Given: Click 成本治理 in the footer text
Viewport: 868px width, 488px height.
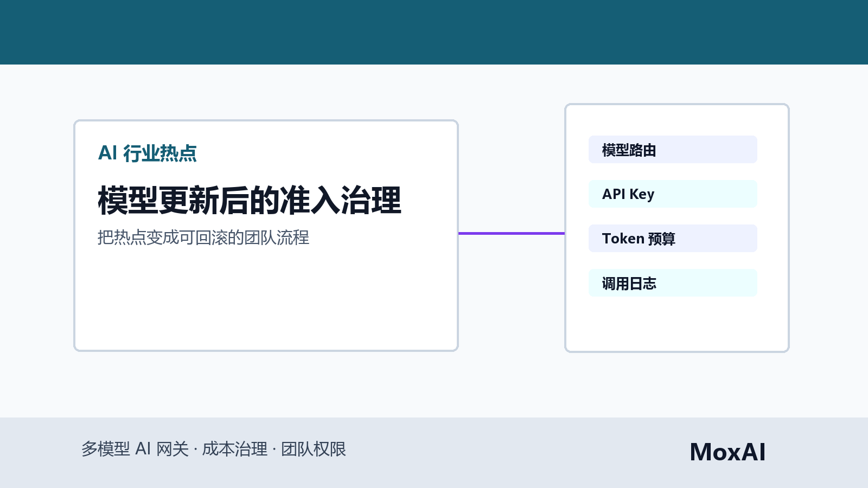Looking at the screenshot, I should pos(235,449).
